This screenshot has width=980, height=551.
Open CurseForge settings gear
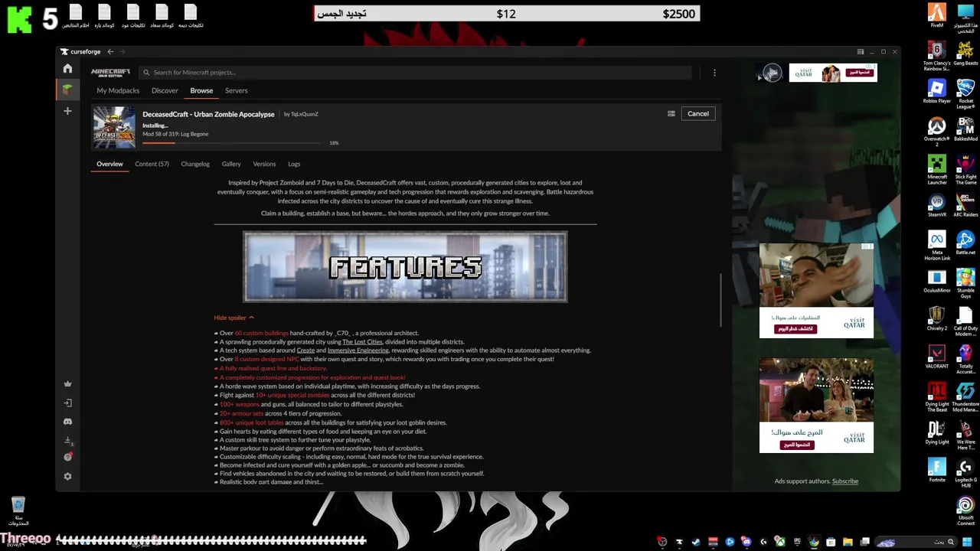click(67, 476)
